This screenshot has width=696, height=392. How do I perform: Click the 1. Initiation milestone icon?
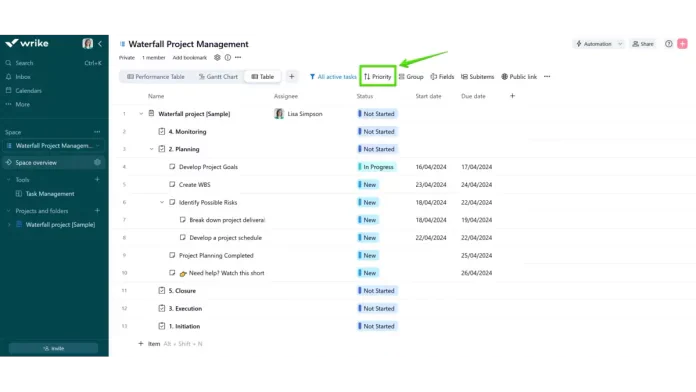pos(162,326)
